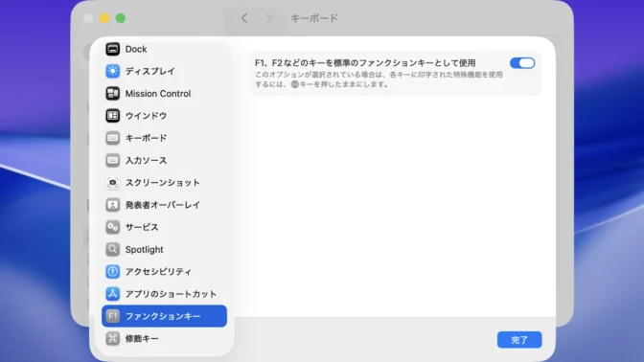The width and height of the screenshot is (644, 362).
Task: Select 修飾キー category
Action: point(164,338)
